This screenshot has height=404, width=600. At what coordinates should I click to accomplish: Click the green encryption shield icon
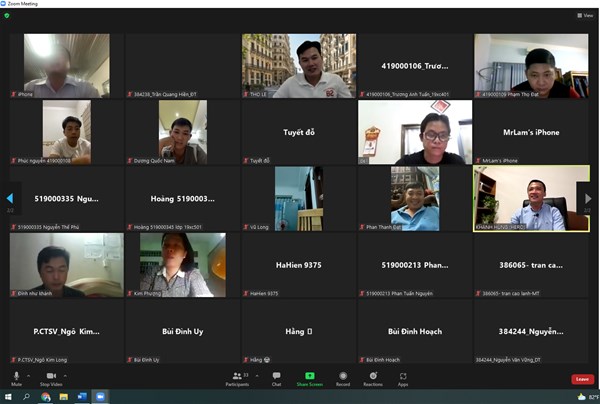tap(7, 15)
